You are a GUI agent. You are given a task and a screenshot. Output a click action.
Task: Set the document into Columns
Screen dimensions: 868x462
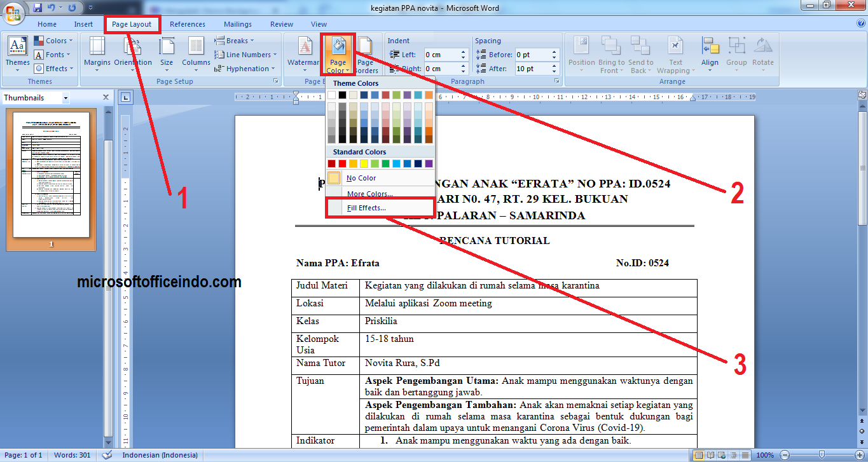pos(196,55)
